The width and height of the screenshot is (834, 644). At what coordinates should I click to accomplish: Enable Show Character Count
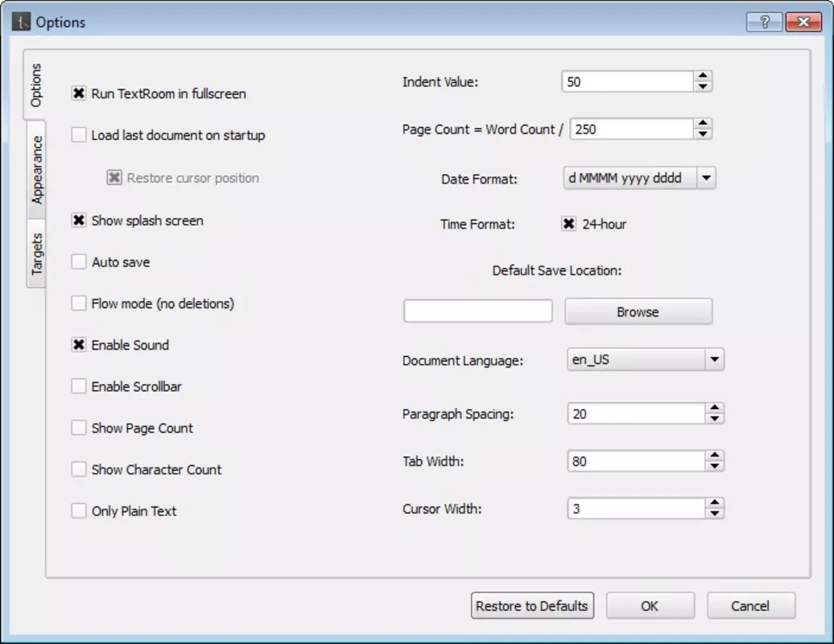79,469
